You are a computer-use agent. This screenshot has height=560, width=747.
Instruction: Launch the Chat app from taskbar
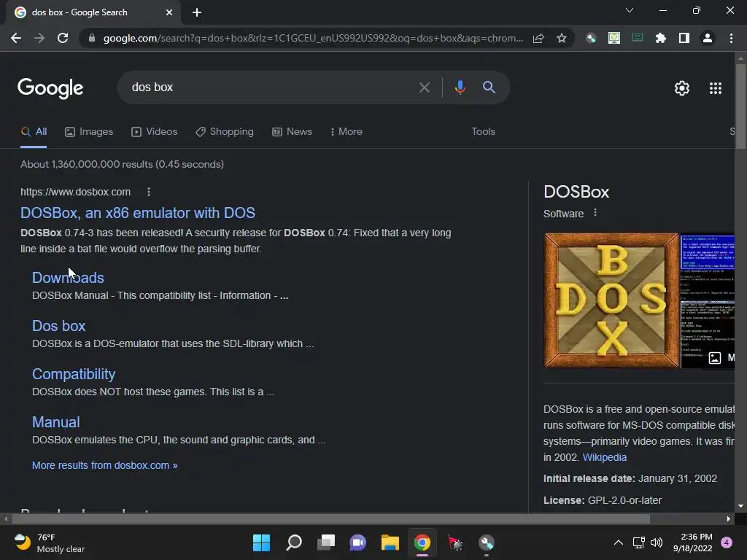tap(357, 542)
